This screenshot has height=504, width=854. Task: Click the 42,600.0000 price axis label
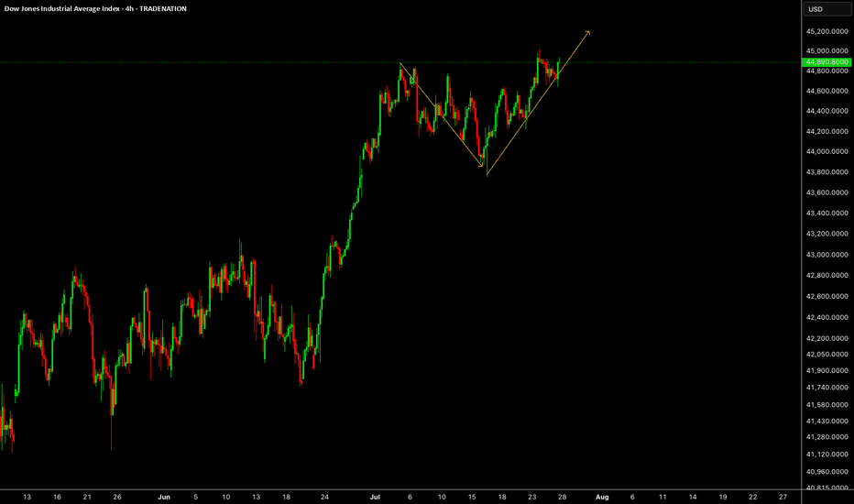pyautogui.click(x=827, y=296)
